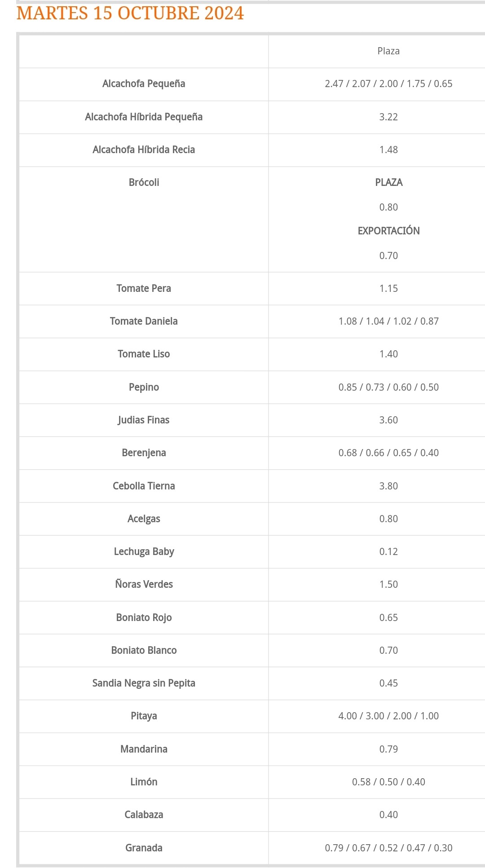Click the Limón prices 0.58 / 0.50 / 0.40
485x868 pixels.
pos(388,782)
